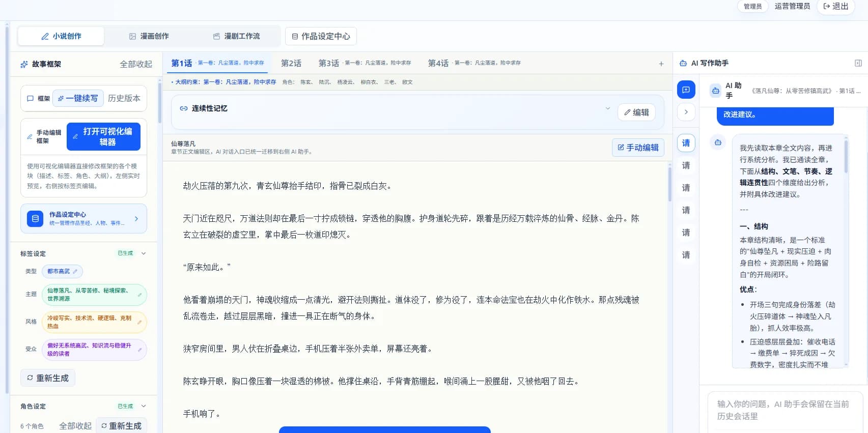Select the 第4话 chapter tab
The width and height of the screenshot is (868, 433).
(474, 63)
